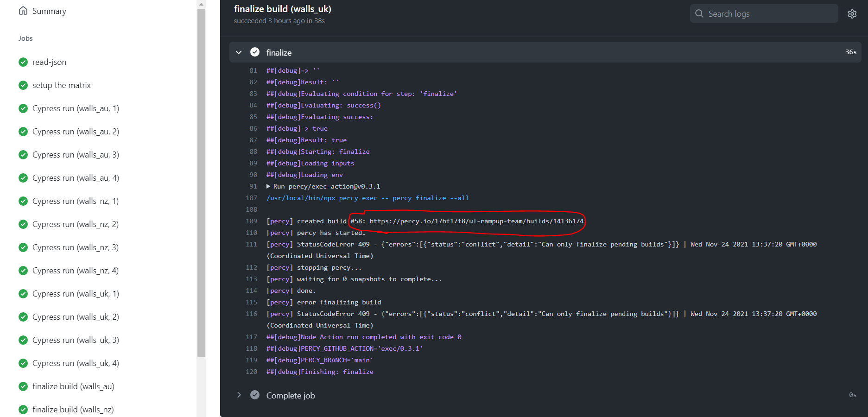Open job Cypress run (walls_au, 4)
868x417 pixels.
tap(76, 178)
